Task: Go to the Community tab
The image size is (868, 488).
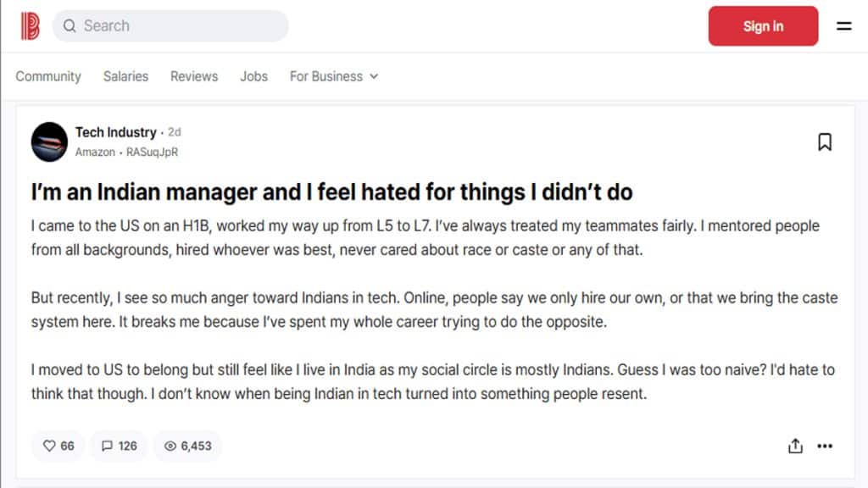Action: [x=48, y=76]
